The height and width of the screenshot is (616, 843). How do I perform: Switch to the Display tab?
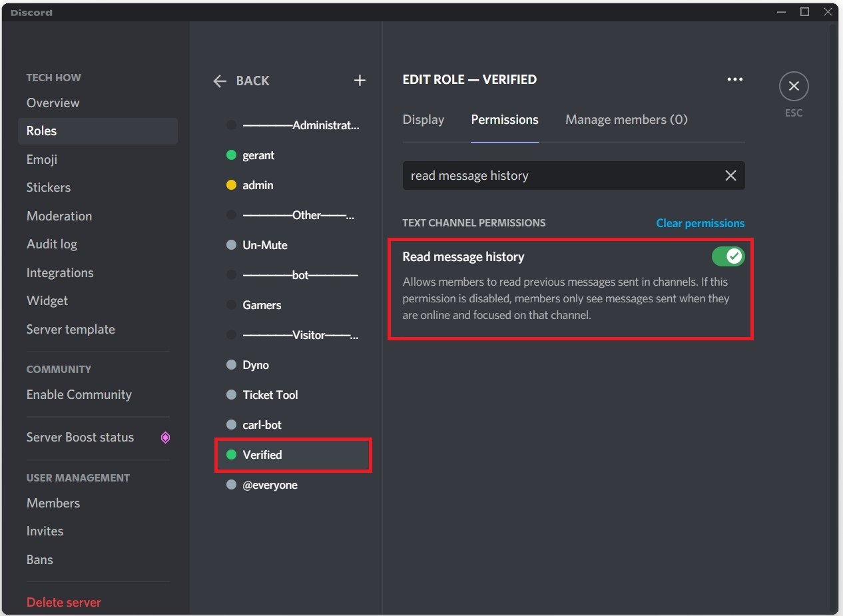[423, 120]
